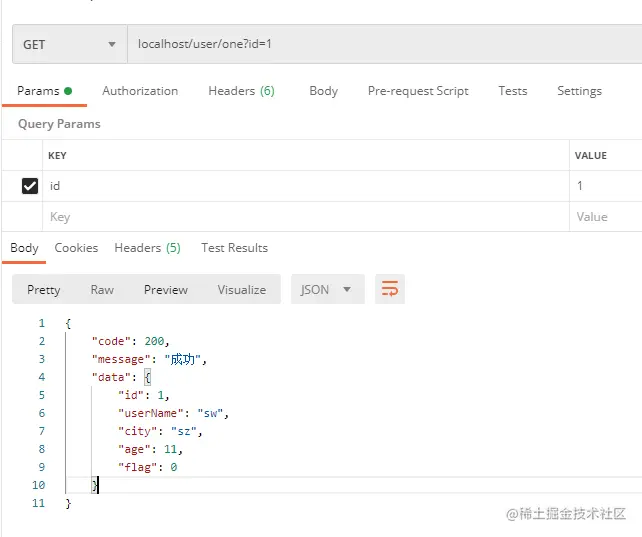Uncheck the id query parameter checkbox
642x537 pixels.
click(30, 186)
